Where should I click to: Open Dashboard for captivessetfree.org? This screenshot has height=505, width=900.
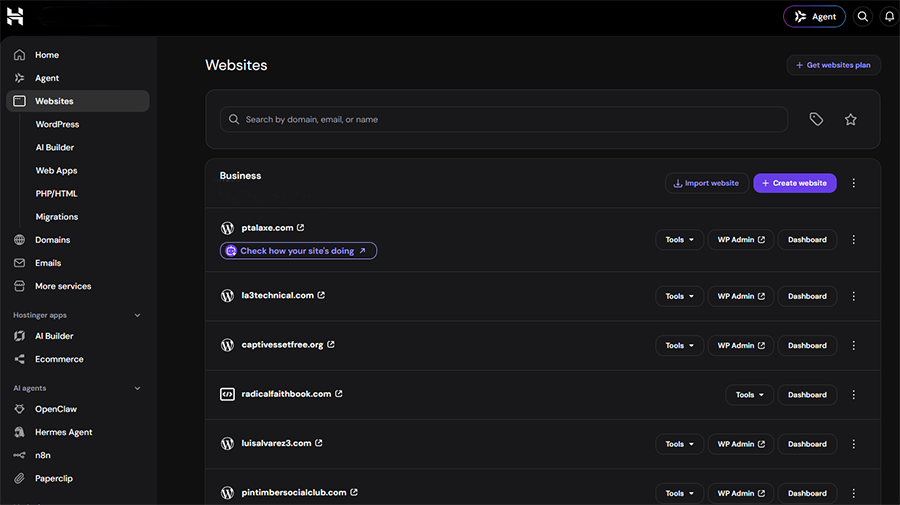807,345
